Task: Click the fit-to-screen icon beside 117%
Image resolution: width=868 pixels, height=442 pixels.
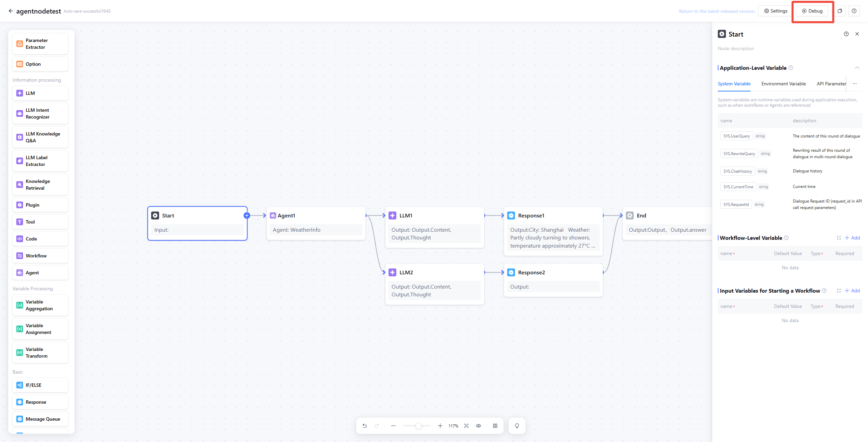Action: tap(466, 426)
